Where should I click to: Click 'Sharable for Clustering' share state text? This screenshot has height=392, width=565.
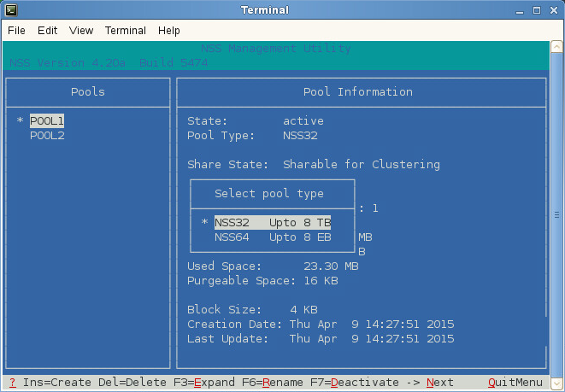pyautogui.click(x=362, y=165)
